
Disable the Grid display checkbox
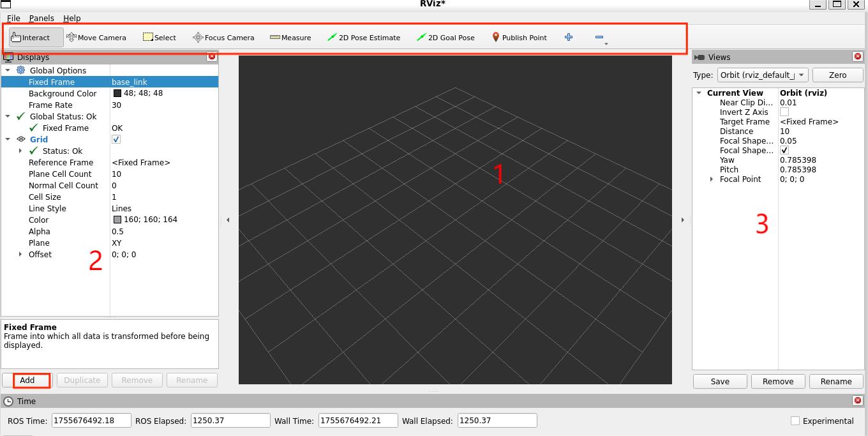tap(116, 139)
